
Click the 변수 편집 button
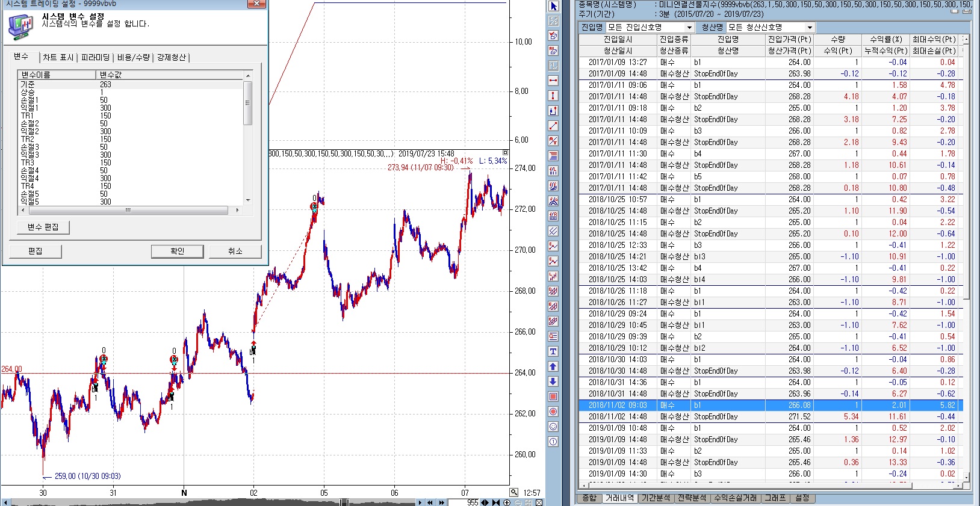[43, 227]
